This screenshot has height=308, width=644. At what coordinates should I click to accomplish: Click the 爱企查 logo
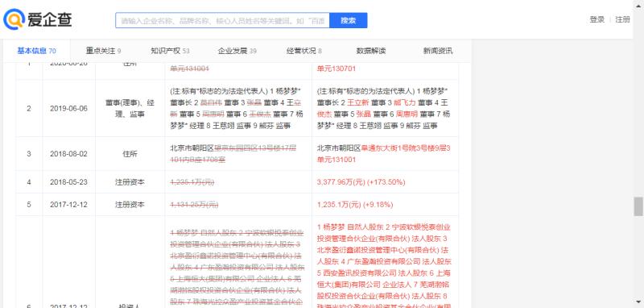click(38, 19)
